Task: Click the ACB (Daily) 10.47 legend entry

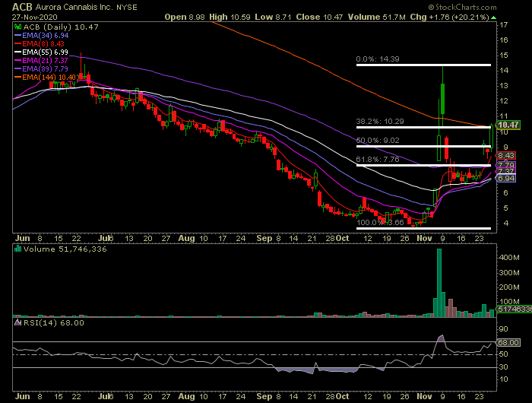Action: coord(60,27)
